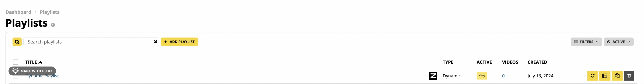Open the Active status dropdown
Image resolution: width=644 pixels, height=84 pixels.
618,42
